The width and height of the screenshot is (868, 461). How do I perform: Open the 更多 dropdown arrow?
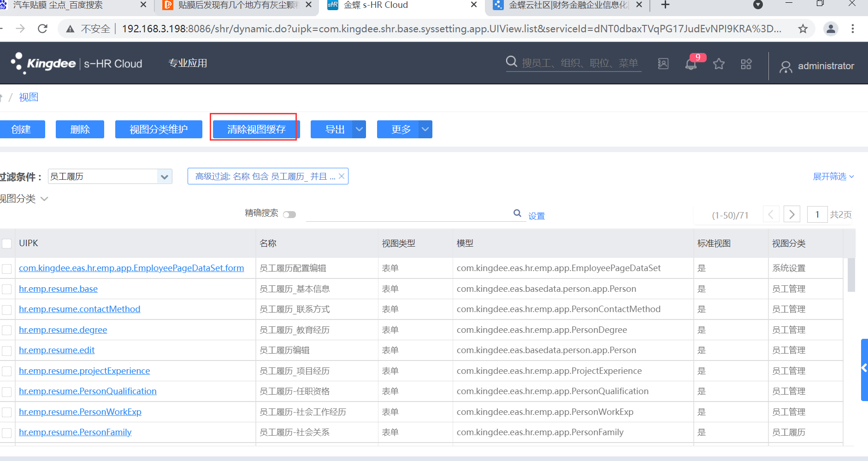coord(426,130)
